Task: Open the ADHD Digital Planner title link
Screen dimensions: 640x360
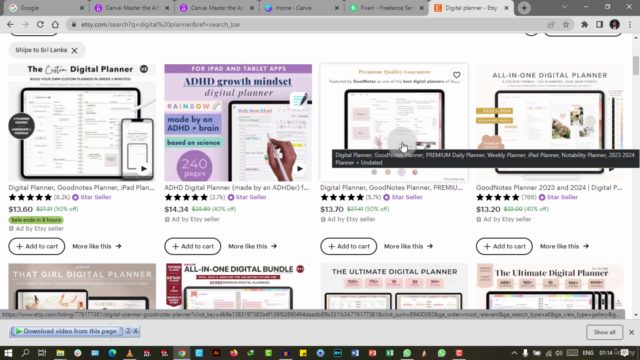Action: pyautogui.click(x=237, y=188)
